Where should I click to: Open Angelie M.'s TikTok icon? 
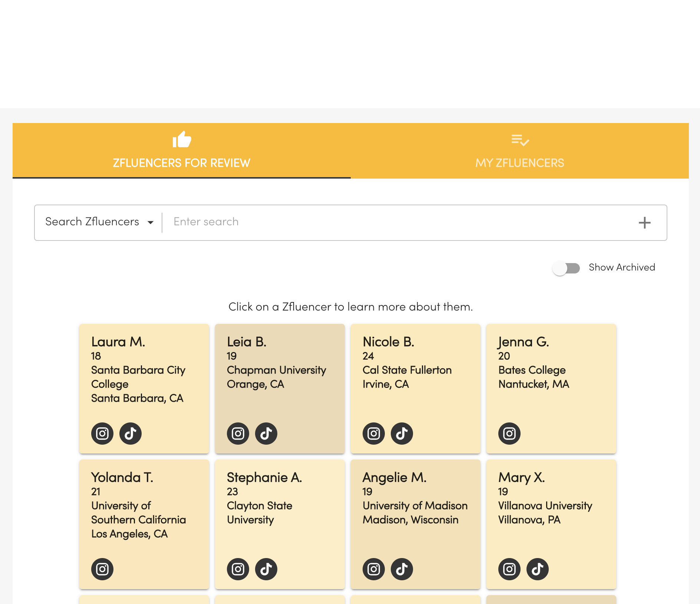[x=402, y=569]
